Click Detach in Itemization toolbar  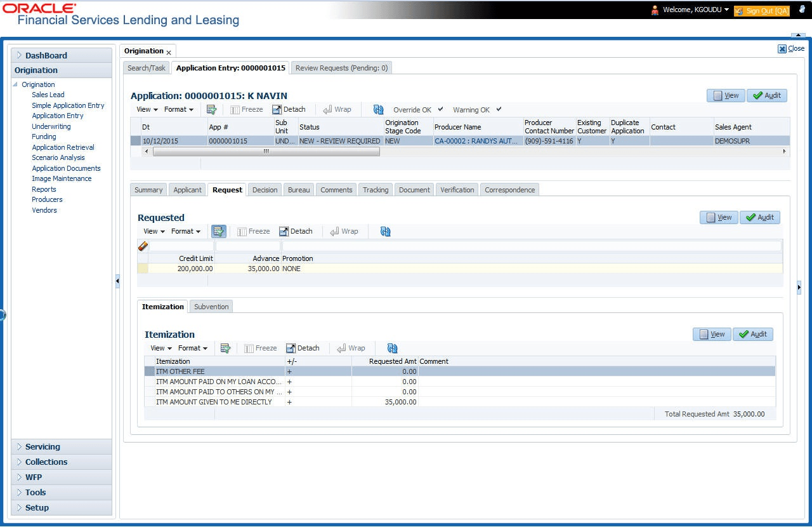303,348
